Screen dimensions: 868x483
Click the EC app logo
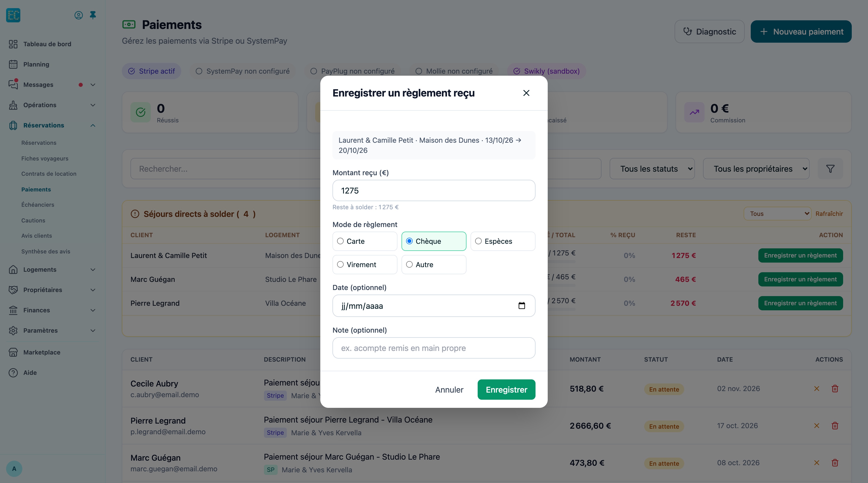click(x=13, y=15)
